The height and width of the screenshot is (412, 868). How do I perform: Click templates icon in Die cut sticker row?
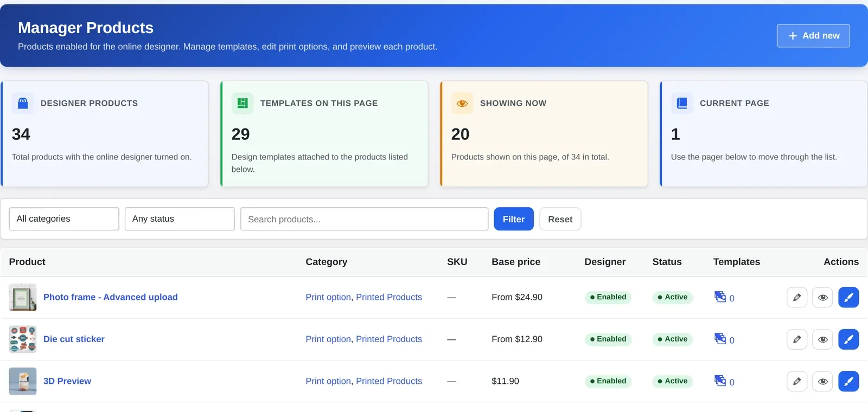pos(720,338)
